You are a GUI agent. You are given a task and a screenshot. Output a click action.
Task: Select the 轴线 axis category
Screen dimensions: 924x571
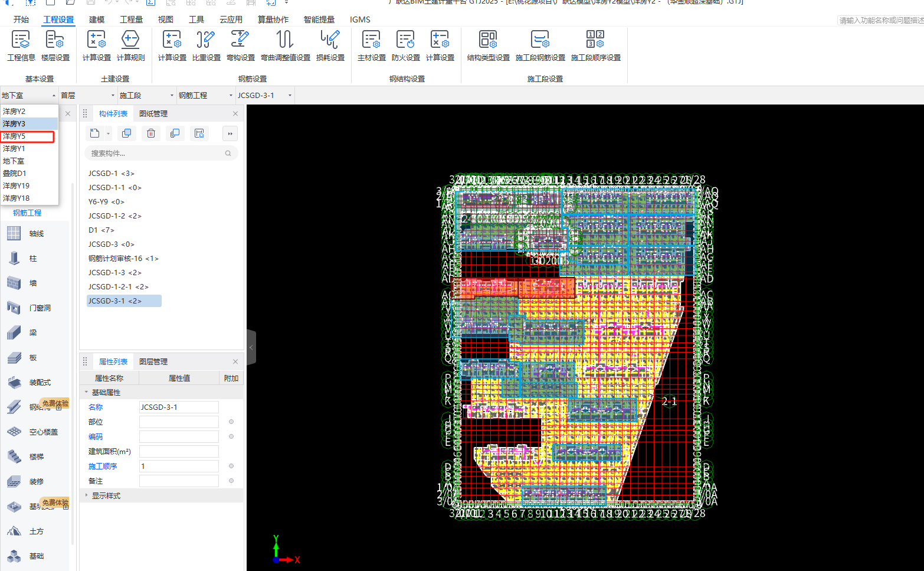pos(35,234)
